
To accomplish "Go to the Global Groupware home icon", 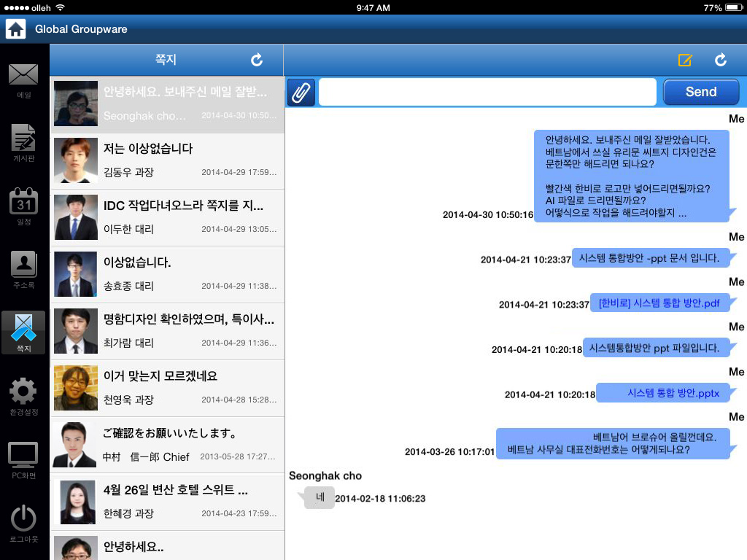I will 16,29.
